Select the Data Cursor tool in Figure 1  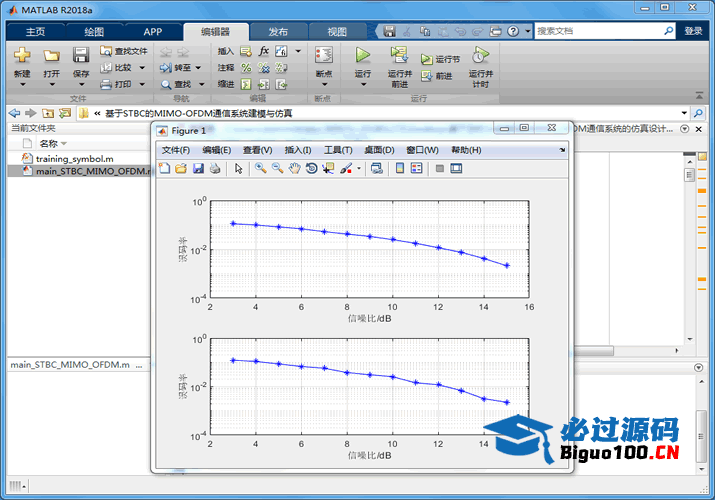328,168
